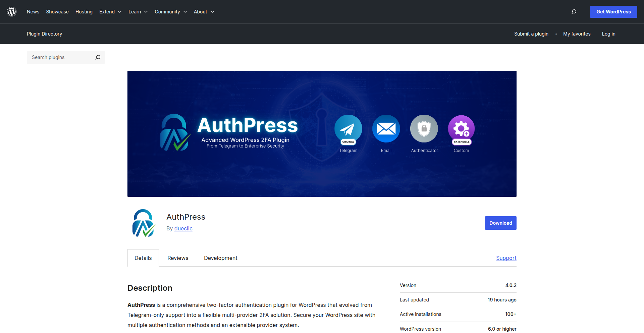Click the AuthPress plugin logo icon
This screenshot has width=644, height=333.
(x=144, y=223)
